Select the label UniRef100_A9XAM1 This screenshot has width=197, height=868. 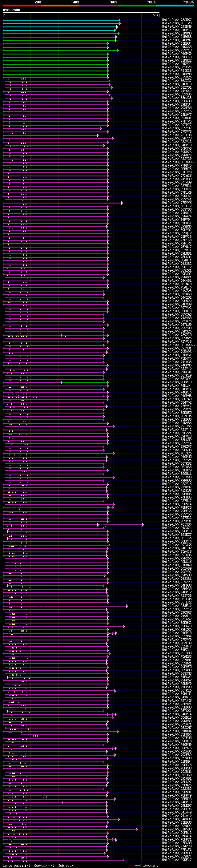[177, 118]
